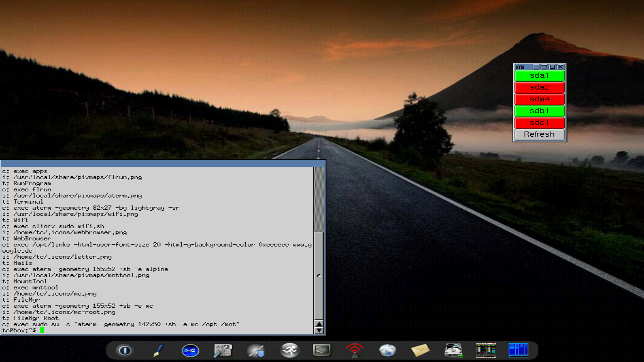Screen dimensions: 644x362
Task: Open the Control Panel tools icon
Action: point(223,351)
